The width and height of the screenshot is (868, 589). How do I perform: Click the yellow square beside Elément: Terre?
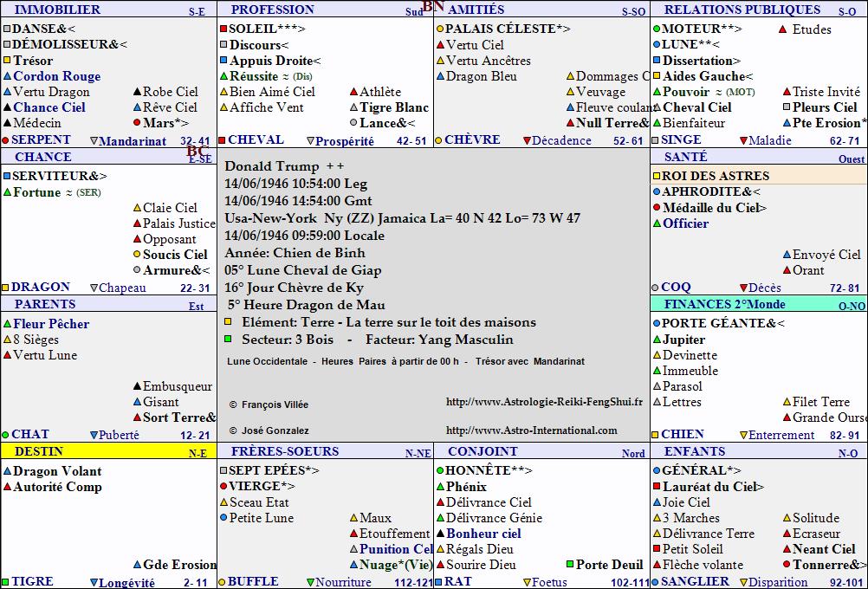tap(228, 321)
